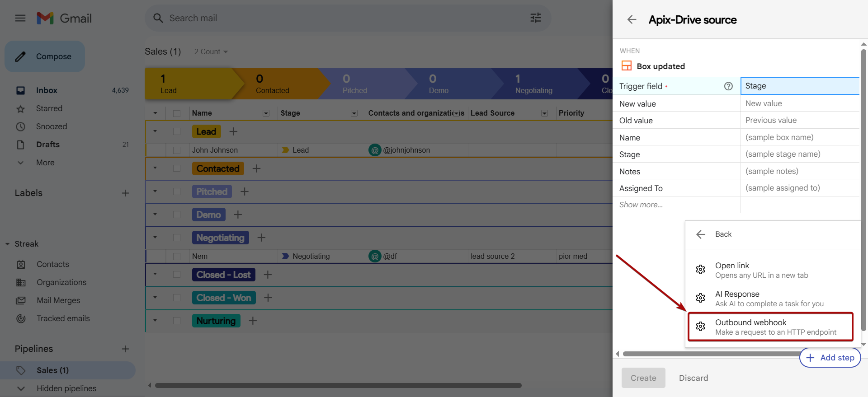The image size is (868, 397).
Task: Click the search magnifier icon
Action: pos(158,18)
